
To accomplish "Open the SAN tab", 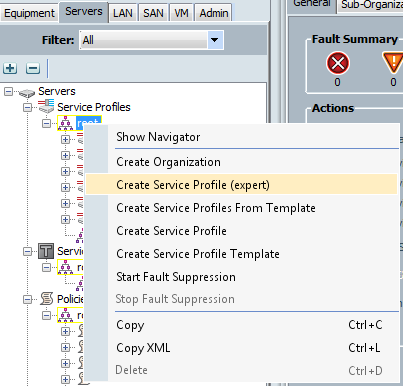I will pos(153,13).
